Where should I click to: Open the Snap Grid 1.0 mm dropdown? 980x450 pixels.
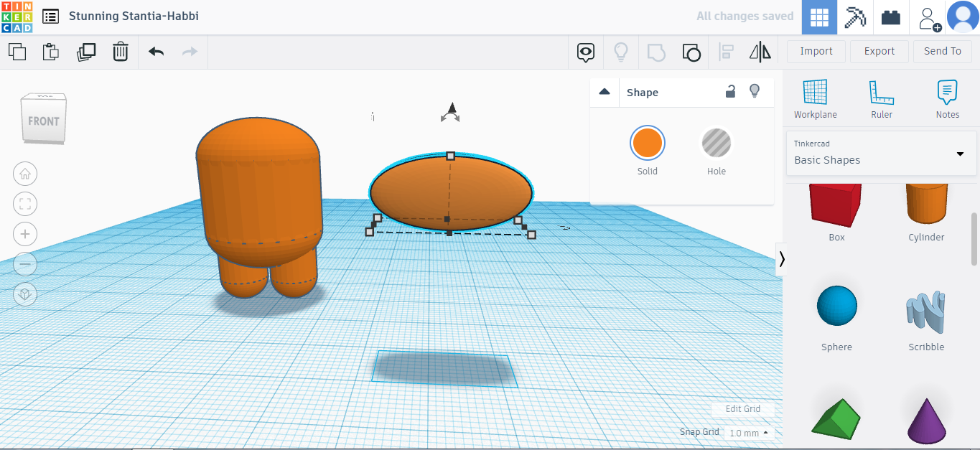click(749, 433)
